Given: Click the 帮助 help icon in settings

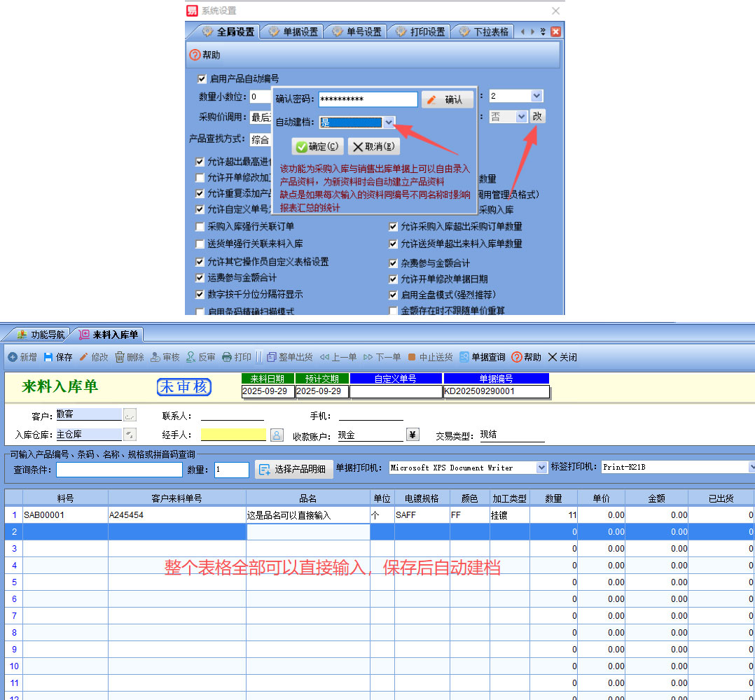Looking at the screenshot, I should [195, 55].
